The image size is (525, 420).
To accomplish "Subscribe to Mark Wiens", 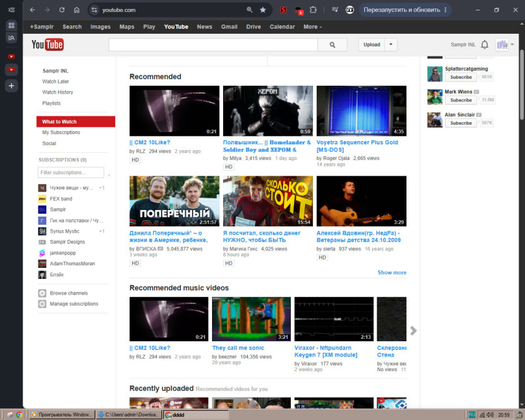I will tap(461, 100).
